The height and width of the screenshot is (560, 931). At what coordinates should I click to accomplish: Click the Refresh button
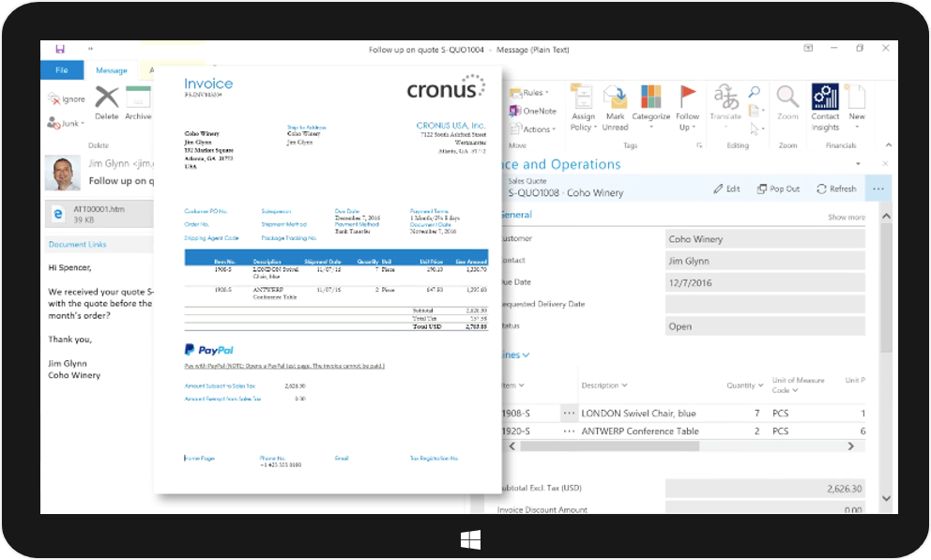[835, 189]
